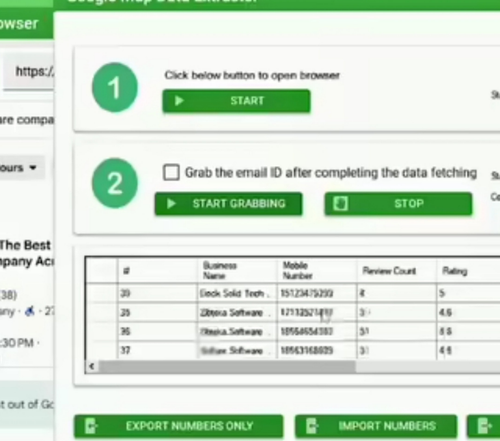Screen dimensions: 500x441
Task: Click the table's left scroll arrow
Action: click(92, 367)
